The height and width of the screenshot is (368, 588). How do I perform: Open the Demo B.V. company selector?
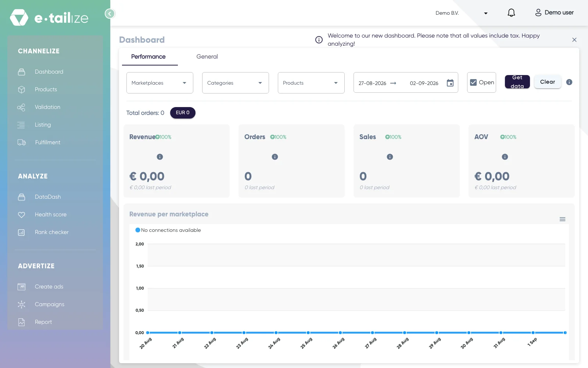[x=462, y=13]
